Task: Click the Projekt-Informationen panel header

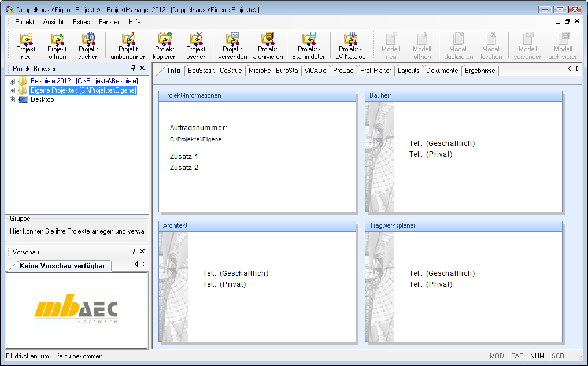Action: point(257,95)
